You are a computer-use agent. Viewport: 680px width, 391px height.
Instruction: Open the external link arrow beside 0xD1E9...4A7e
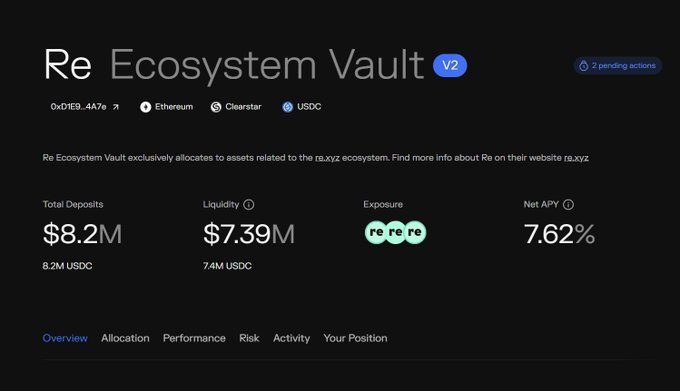(116, 107)
